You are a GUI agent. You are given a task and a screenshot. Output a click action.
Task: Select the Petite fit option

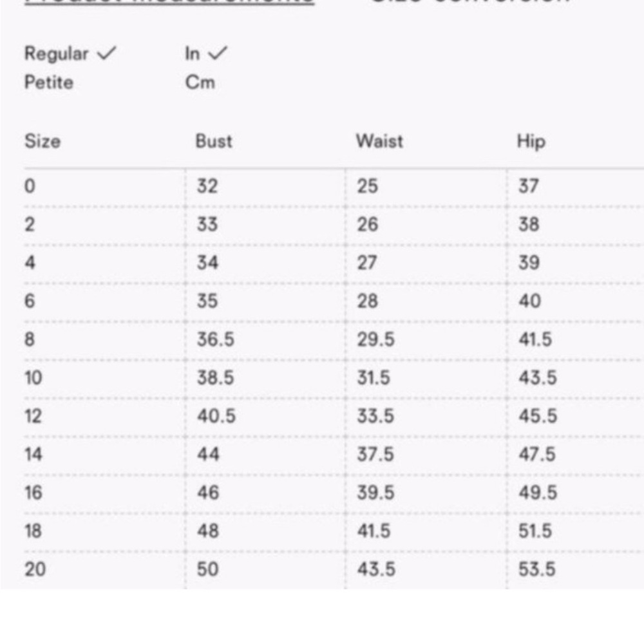(x=49, y=82)
